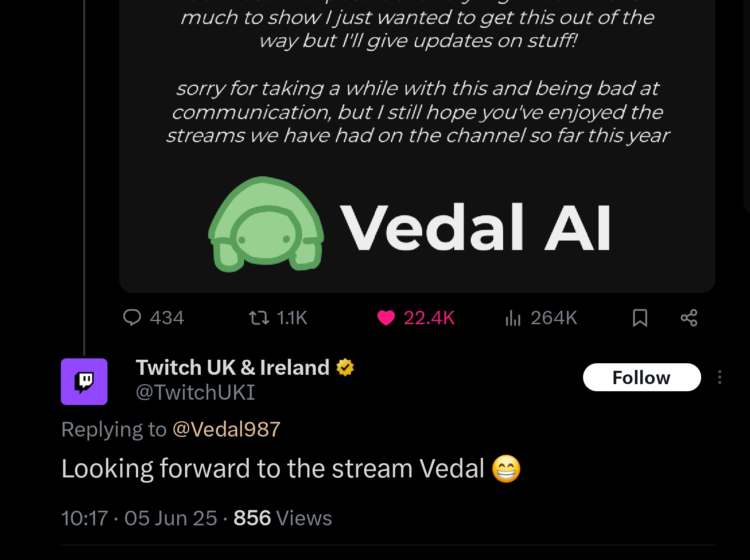Follow Twitch UK & Ireland
Screen dimensions: 750x560
coord(642,377)
